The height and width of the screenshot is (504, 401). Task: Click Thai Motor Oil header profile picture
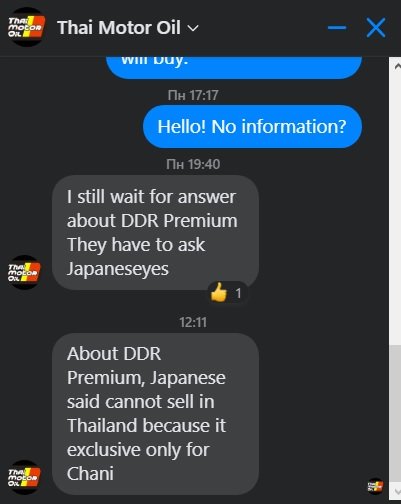click(26, 27)
